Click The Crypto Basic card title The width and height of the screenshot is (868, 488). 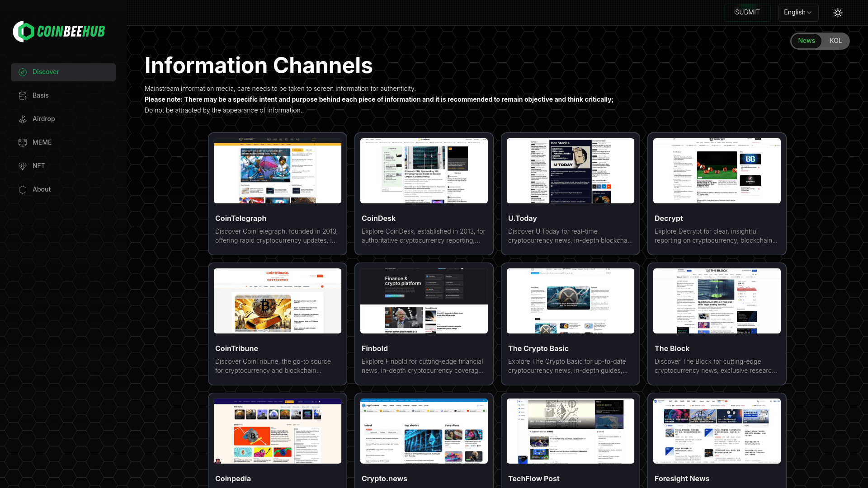pyautogui.click(x=538, y=349)
